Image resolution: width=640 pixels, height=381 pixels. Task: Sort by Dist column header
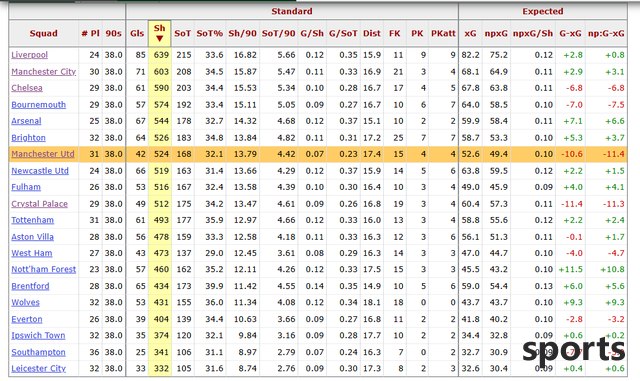(x=372, y=34)
